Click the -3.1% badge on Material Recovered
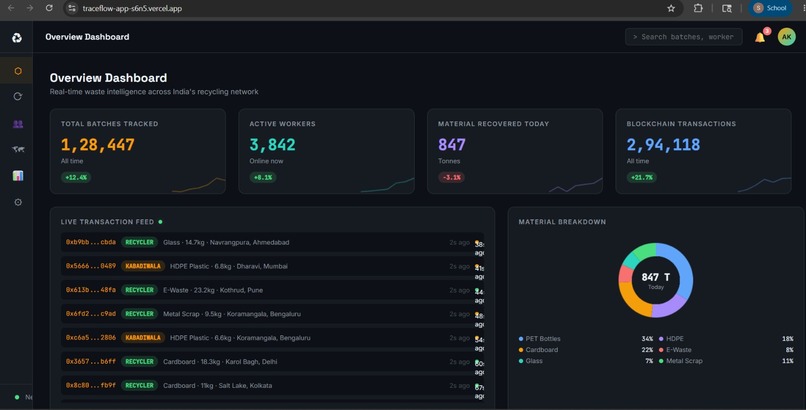 [x=451, y=177]
